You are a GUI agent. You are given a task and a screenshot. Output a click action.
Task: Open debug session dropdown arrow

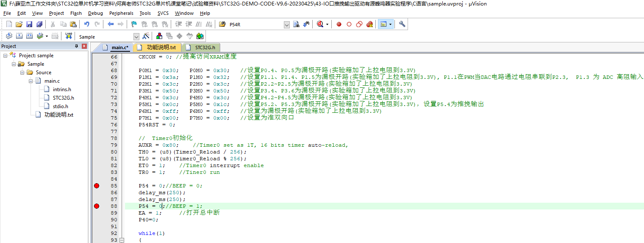327,24
